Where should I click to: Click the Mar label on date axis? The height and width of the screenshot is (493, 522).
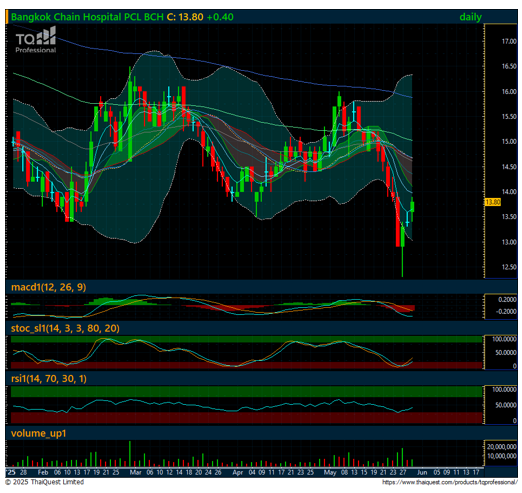(x=135, y=472)
